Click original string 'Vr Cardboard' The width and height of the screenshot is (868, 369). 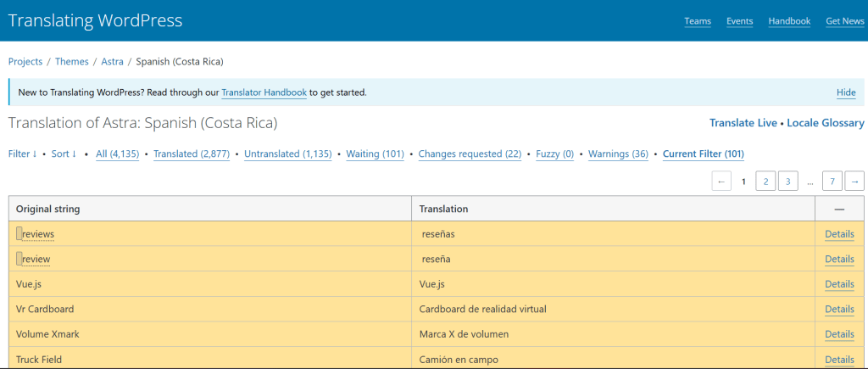[x=45, y=309]
